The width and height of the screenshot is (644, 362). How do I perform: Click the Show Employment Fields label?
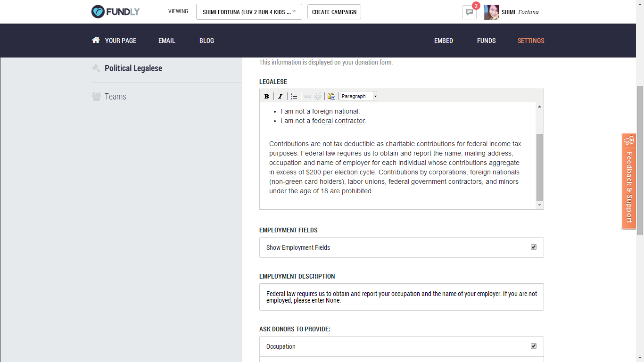pyautogui.click(x=298, y=247)
